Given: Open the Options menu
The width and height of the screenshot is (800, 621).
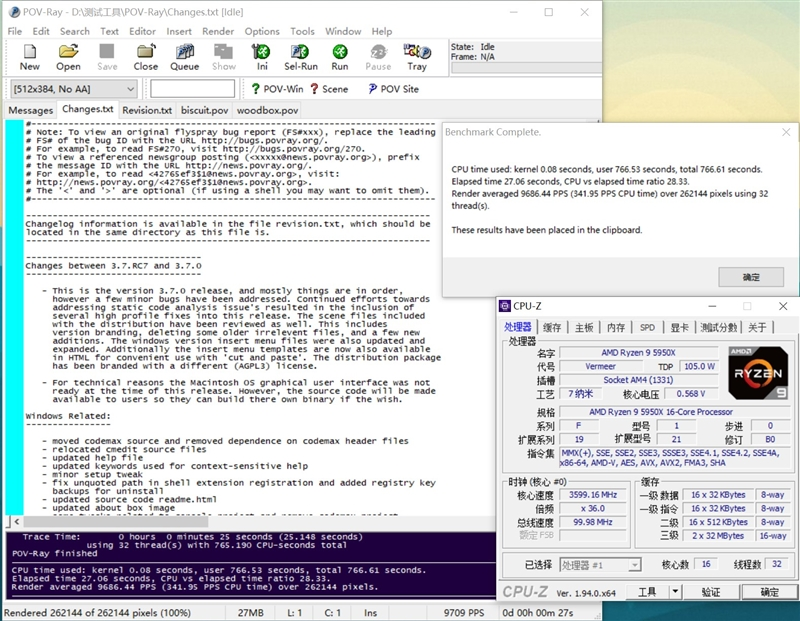Looking at the screenshot, I should pyautogui.click(x=262, y=31).
